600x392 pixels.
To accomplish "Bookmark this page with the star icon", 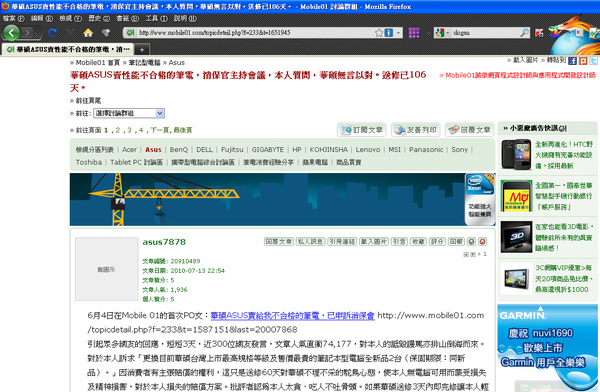I will 379,33.
